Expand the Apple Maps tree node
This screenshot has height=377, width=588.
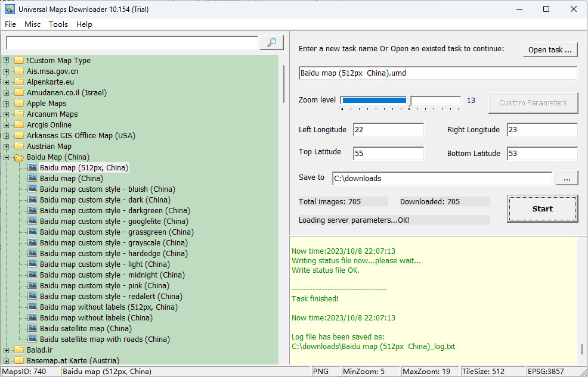(6, 103)
